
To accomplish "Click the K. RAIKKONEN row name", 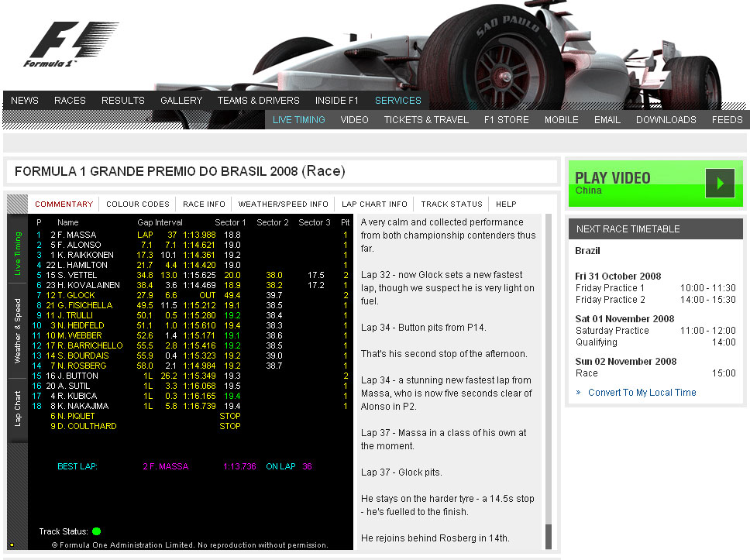I will click(x=85, y=255).
